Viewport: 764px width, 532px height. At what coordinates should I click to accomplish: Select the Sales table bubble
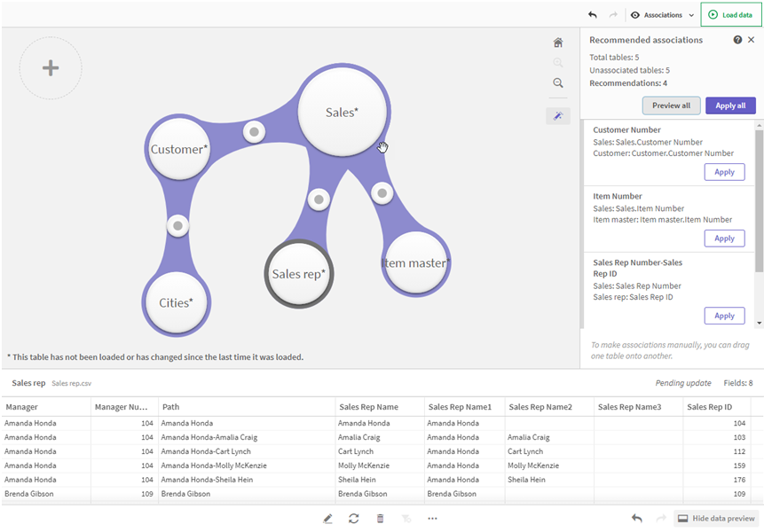(x=342, y=112)
